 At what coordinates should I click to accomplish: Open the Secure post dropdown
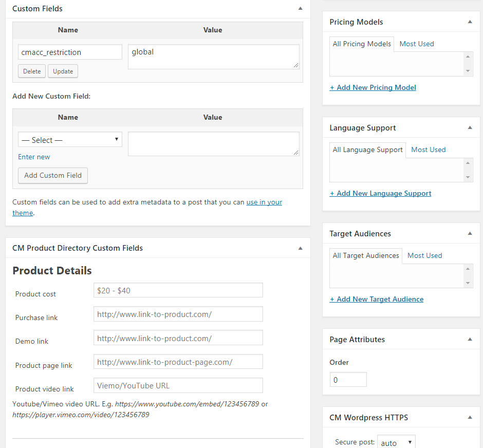tap(396, 442)
